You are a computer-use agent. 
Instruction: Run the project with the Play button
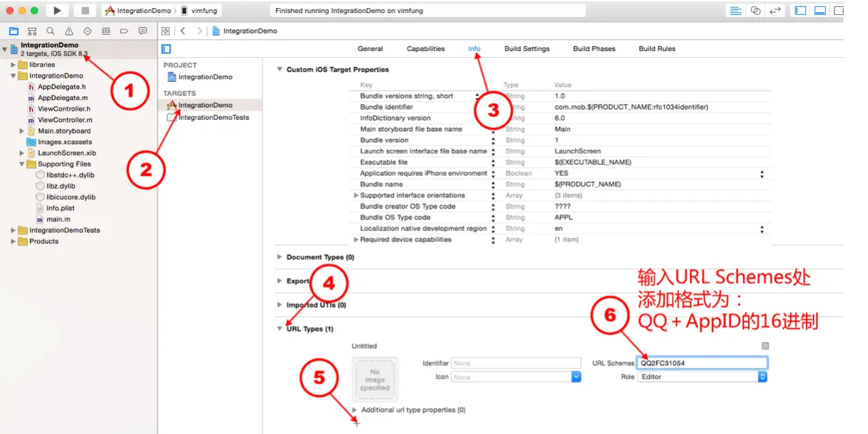coord(57,10)
